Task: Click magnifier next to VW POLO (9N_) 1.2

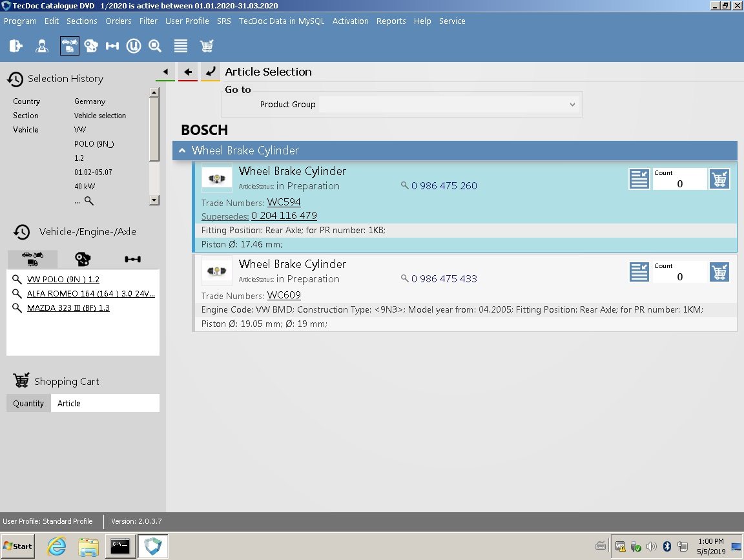Action: pos(17,279)
